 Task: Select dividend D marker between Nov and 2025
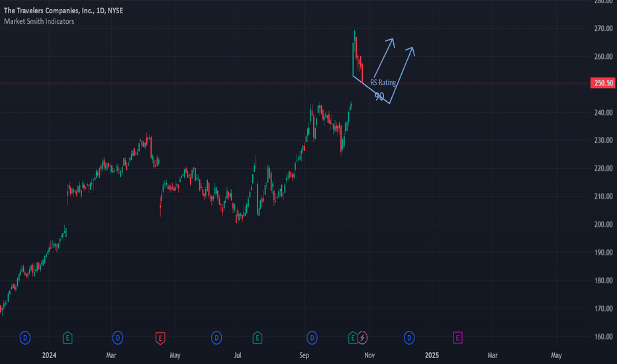pos(409,338)
